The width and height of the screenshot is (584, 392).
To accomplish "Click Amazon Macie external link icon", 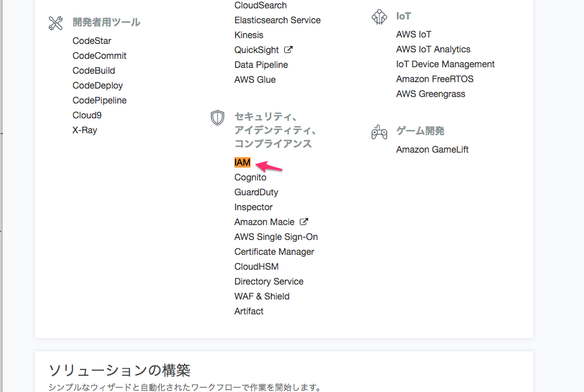I will click(304, 221).
